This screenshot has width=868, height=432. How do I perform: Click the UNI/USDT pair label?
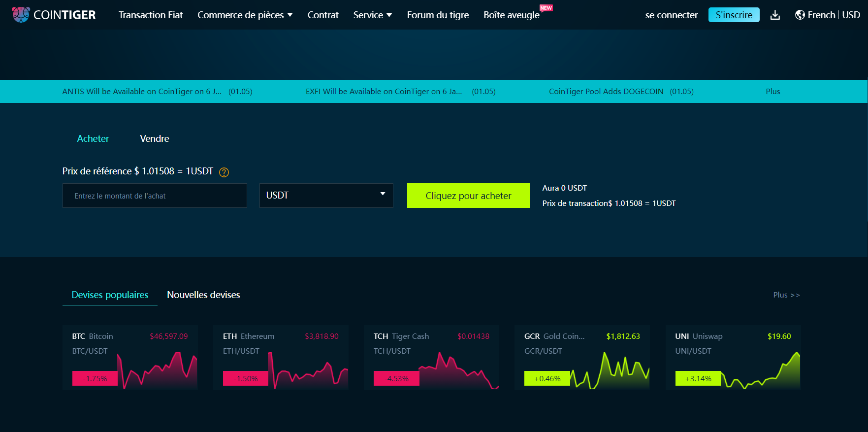[693, 351]
